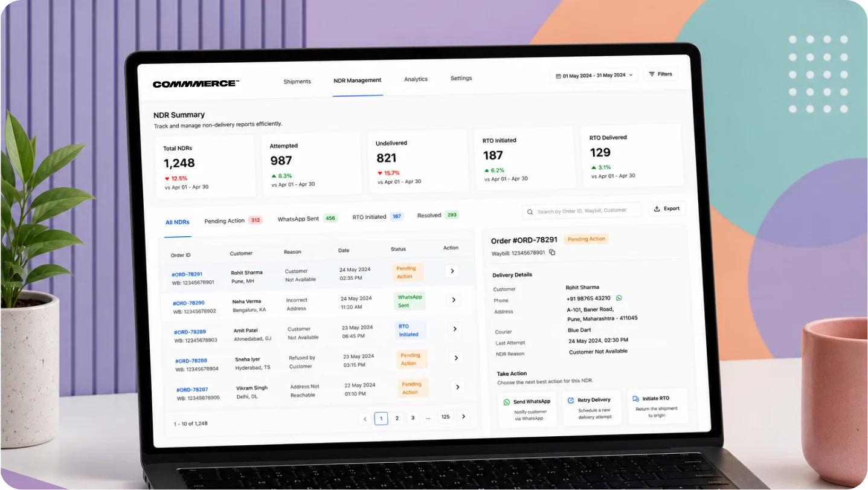This screenshot has height=490, width=868.
Task: Click the Order ID column header
Action: tap(181, 256)
